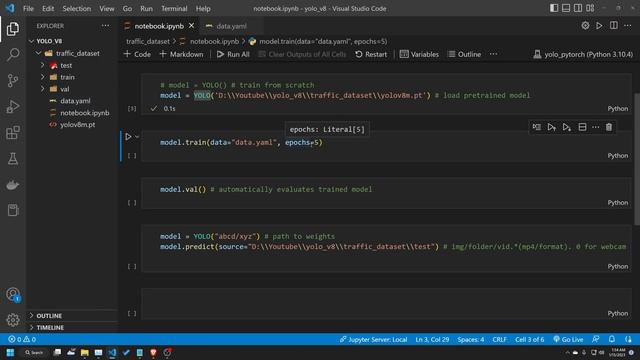Viewport: 640px width, 360px height.
Task: Open the Extensions view
Action: click(13, 133)
